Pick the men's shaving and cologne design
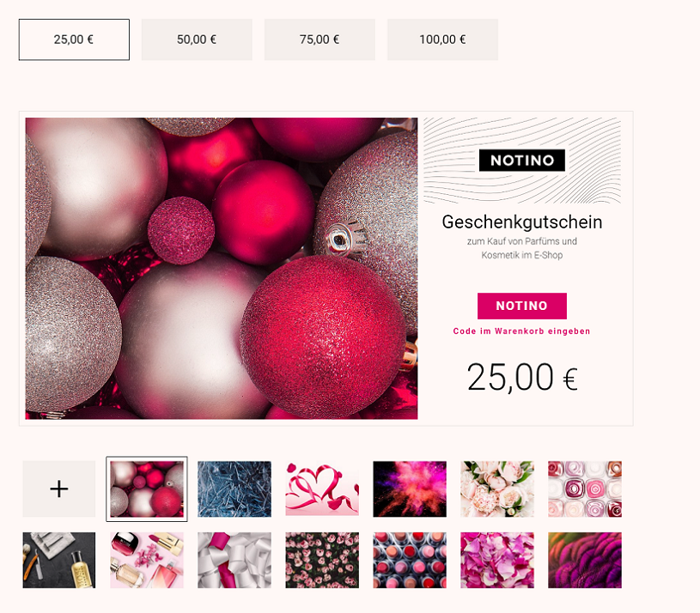 point(59,560)
